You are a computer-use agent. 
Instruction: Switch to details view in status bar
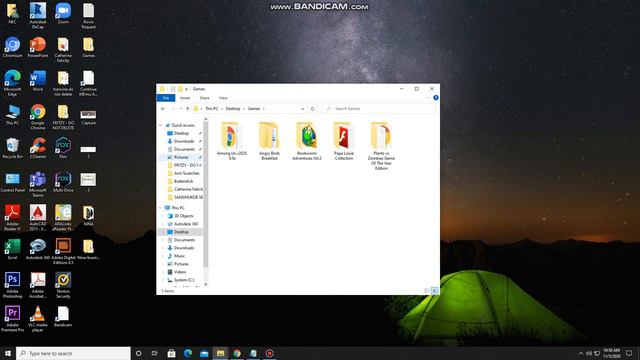point(427,291)
